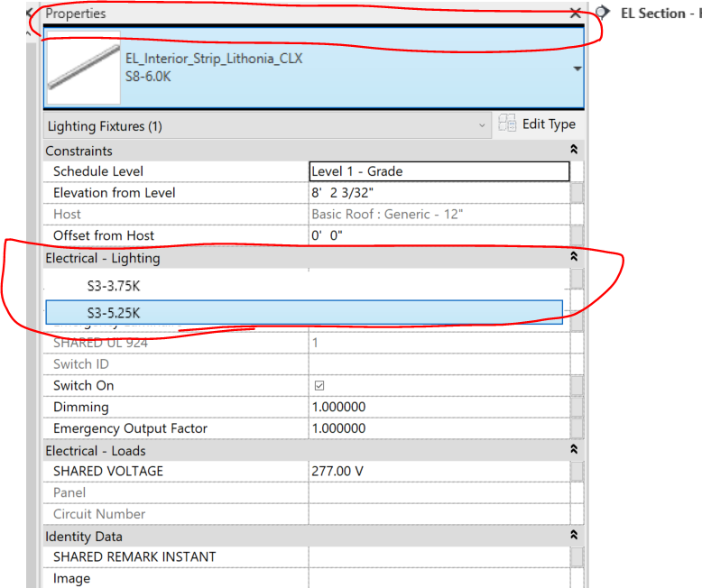702x588 pixels.
Task: Click the light fixture preview thumbnail
Action: [x=84, y=67]
